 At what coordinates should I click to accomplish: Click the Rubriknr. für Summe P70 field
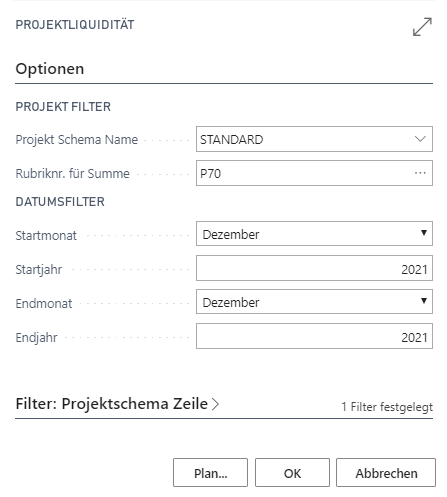(314, 173)
